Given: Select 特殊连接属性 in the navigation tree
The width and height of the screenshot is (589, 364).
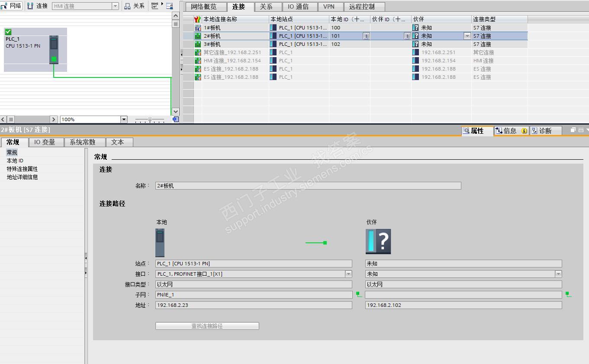Looking at the screenshot, I should click(x=22, y=169).
